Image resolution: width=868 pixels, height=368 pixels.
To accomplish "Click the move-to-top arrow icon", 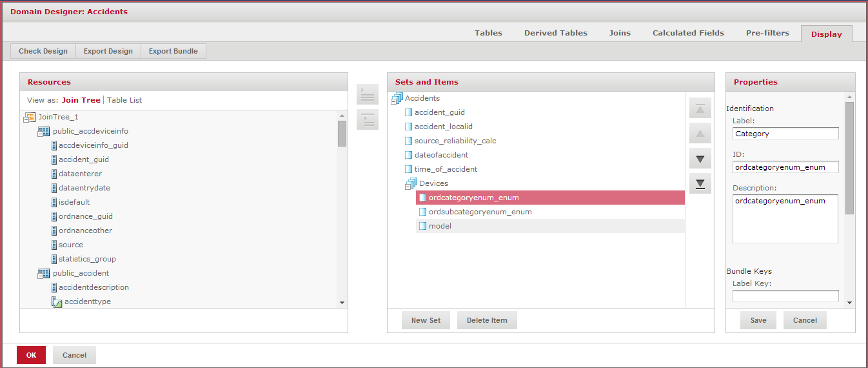I will tap(700, 109).
